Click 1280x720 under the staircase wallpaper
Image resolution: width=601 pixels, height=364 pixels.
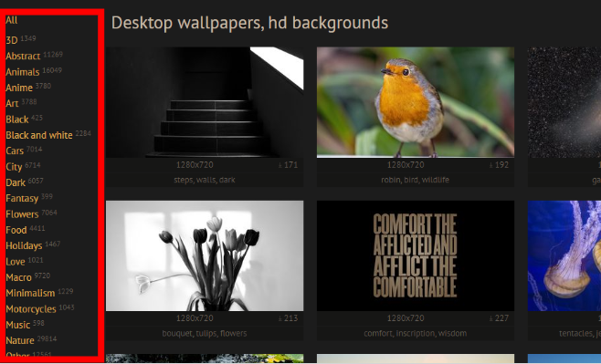[195, 165]
